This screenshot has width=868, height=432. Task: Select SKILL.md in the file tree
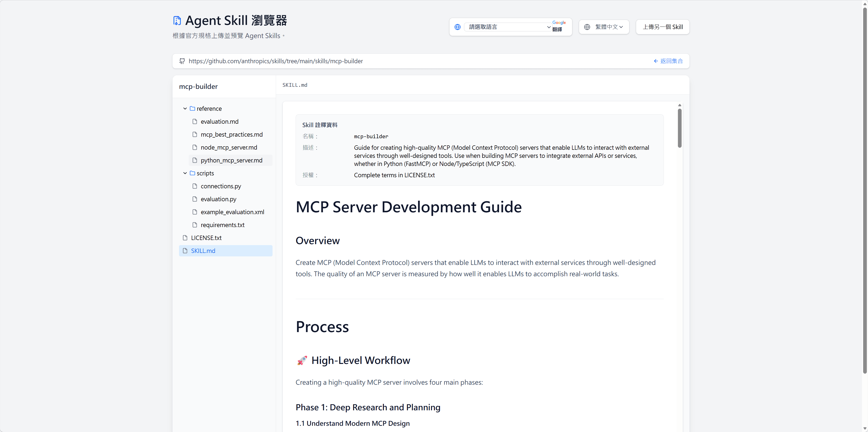click(203, 251)
